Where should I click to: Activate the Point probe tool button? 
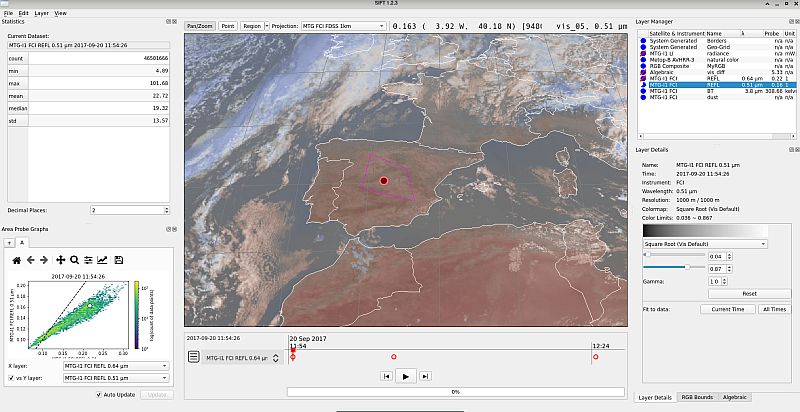click(x=228, y=26)
